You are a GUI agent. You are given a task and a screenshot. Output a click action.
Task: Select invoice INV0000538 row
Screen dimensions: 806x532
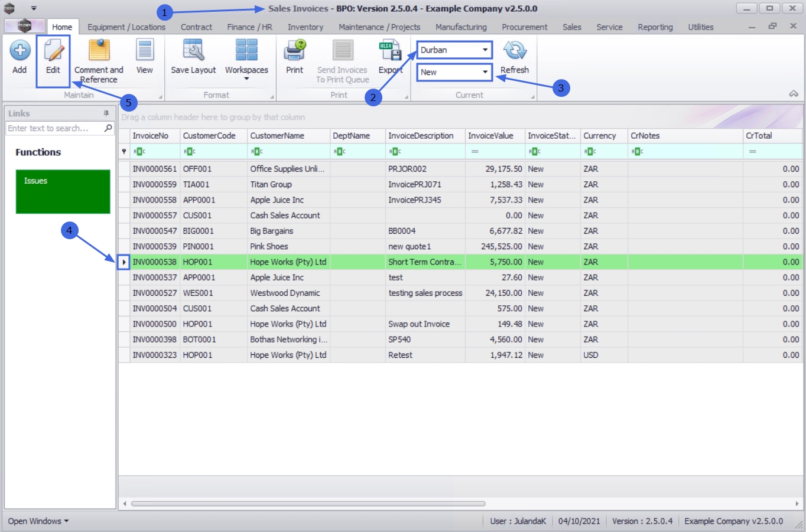tap(460, 262)
